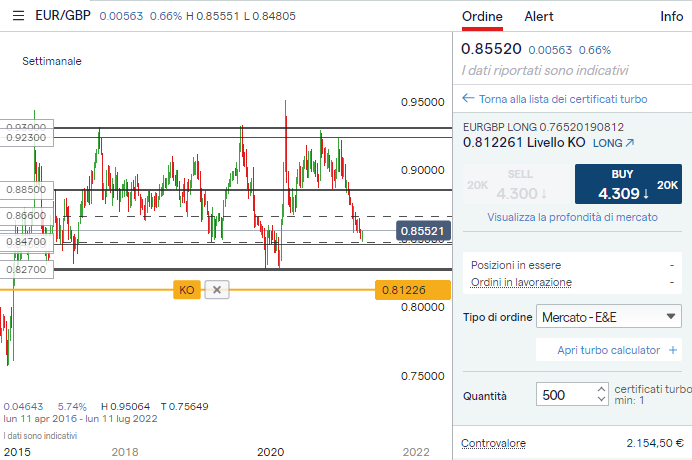Select the 0.81226 KO price tag
The height and width of the screenshot is (460, 692).
click(x=402, y=290)
